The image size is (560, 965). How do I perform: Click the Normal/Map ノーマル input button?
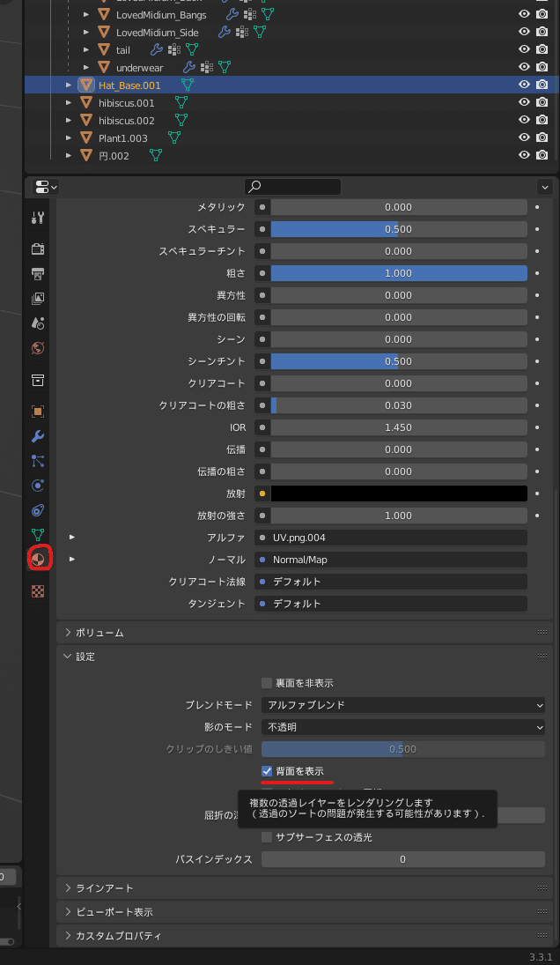click(391, 560)
